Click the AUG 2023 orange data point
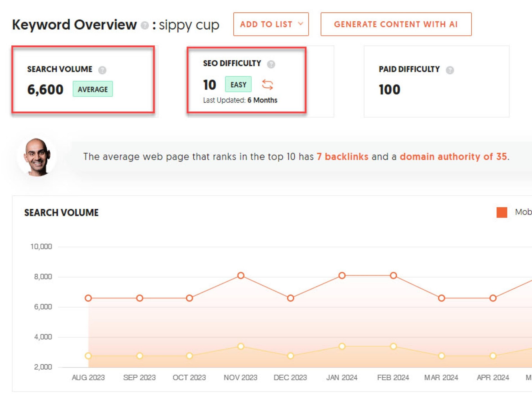 click(x=88, y=298)
